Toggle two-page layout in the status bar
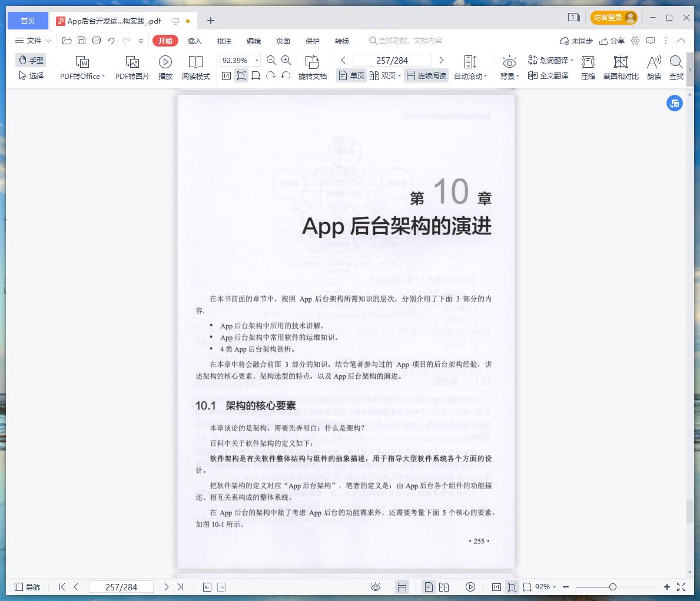The width and height of the screenshot is (700, 601). click(444, 587)
